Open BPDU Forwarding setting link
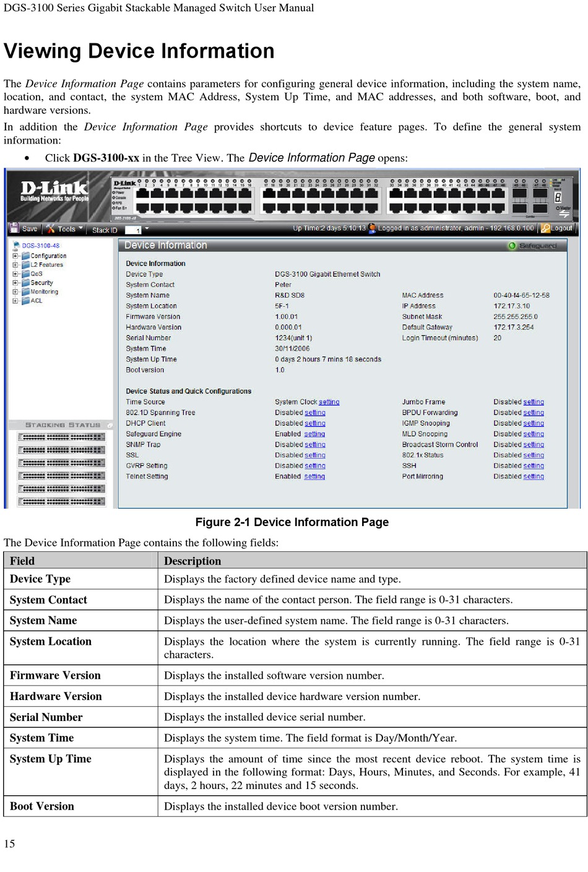 (x=534, y=413)
